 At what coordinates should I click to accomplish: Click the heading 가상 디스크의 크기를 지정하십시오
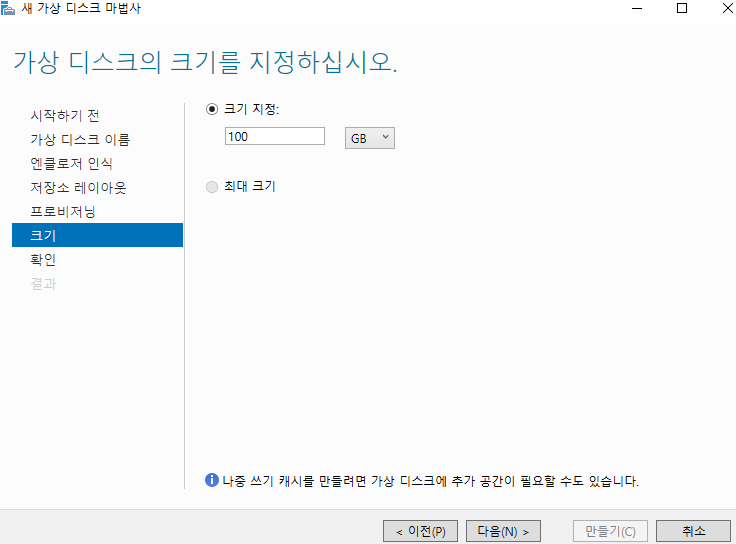[205, 62]
